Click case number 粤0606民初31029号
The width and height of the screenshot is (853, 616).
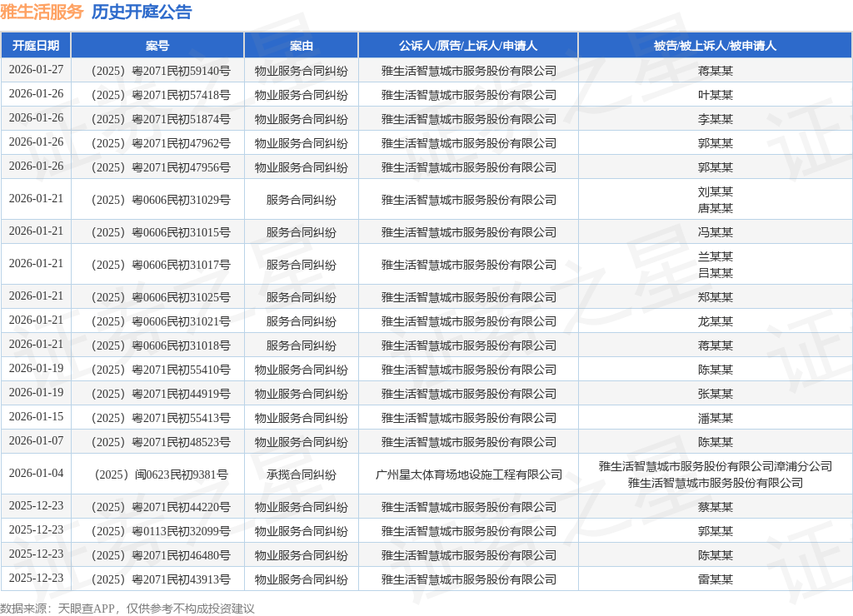point(161,200)
